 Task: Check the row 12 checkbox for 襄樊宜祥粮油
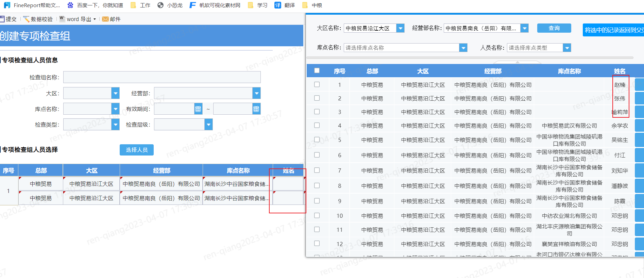317,243
